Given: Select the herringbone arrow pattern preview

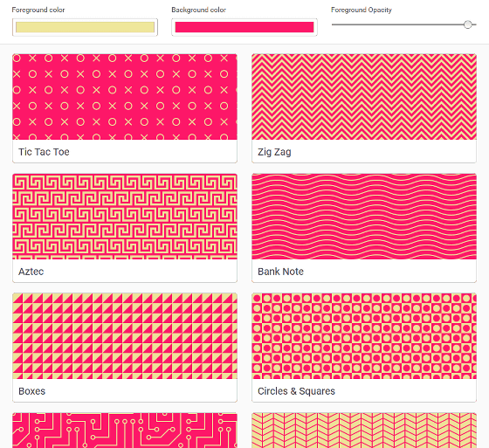Looking at the screenshot, I should (x=364, y=431).
